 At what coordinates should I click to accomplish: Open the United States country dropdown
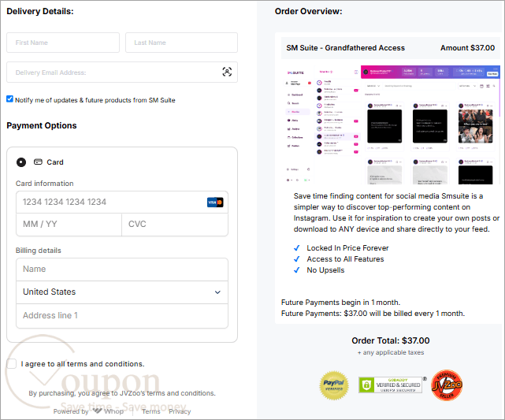pyautogui.click(x=122, y=292)
